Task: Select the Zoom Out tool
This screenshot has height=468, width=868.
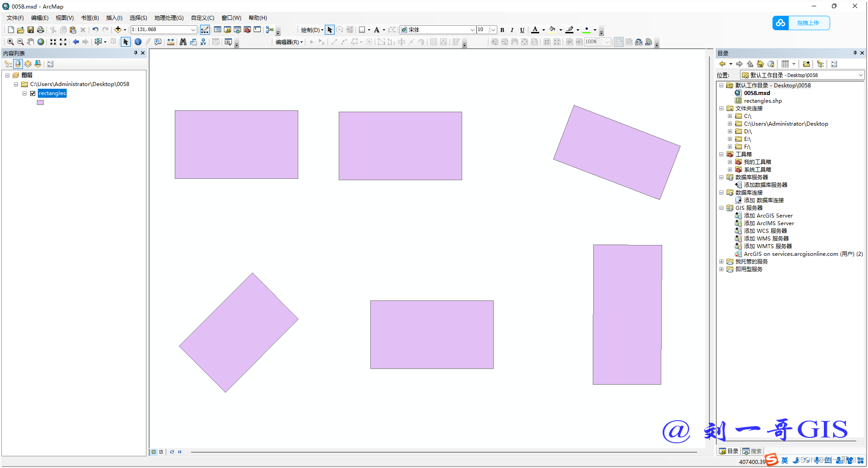Action: tap(20, 42)
